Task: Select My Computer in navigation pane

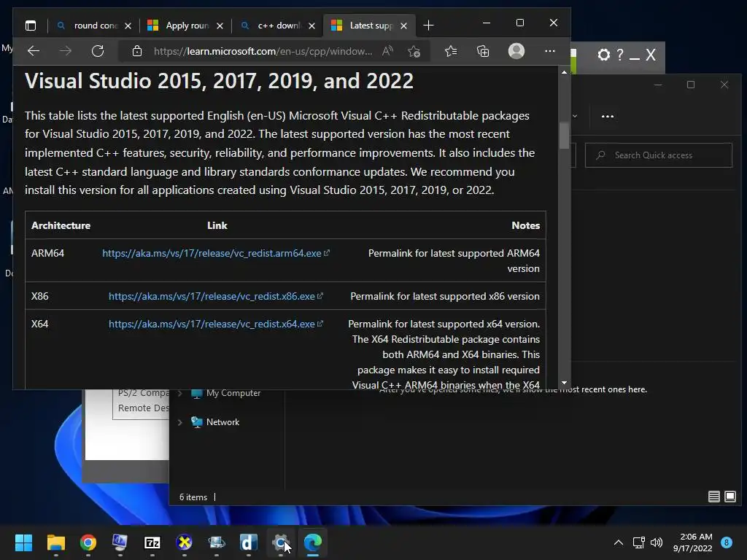Action: (226, 393)
